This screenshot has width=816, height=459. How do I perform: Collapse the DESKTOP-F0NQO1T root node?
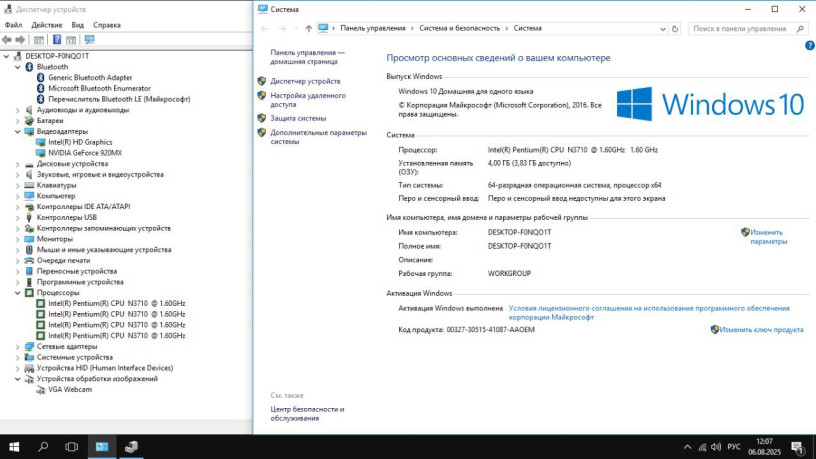[6, 56]
